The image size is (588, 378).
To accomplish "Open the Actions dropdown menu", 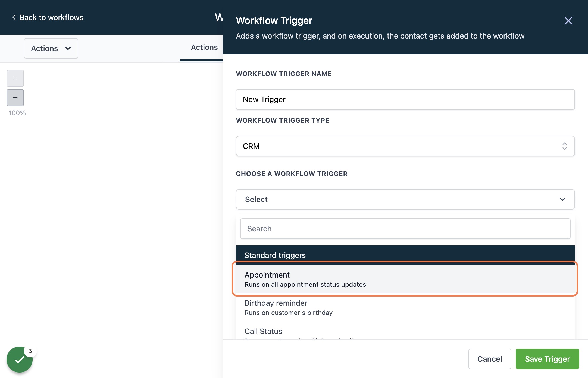I will [x=51, y=48].
